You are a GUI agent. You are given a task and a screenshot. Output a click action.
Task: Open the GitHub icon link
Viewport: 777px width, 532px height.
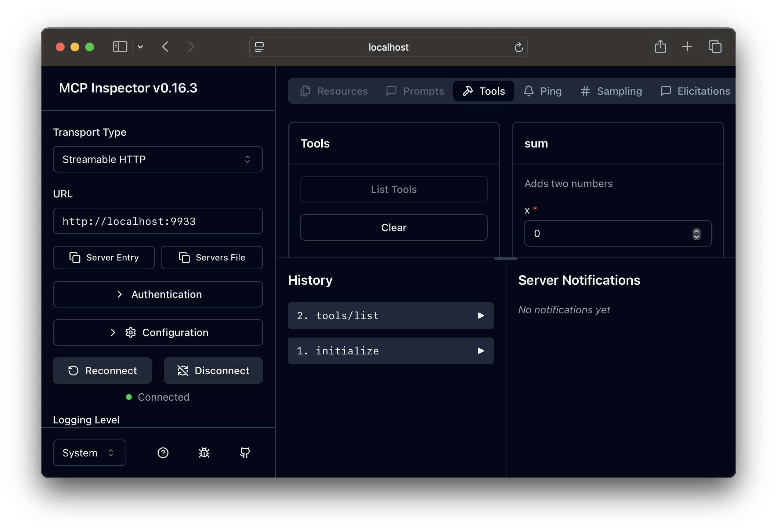point(245,453)
